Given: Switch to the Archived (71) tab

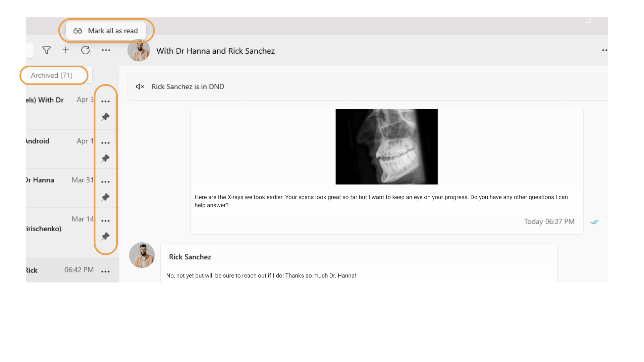Looking at the screenshot, I should coord(52,75).
